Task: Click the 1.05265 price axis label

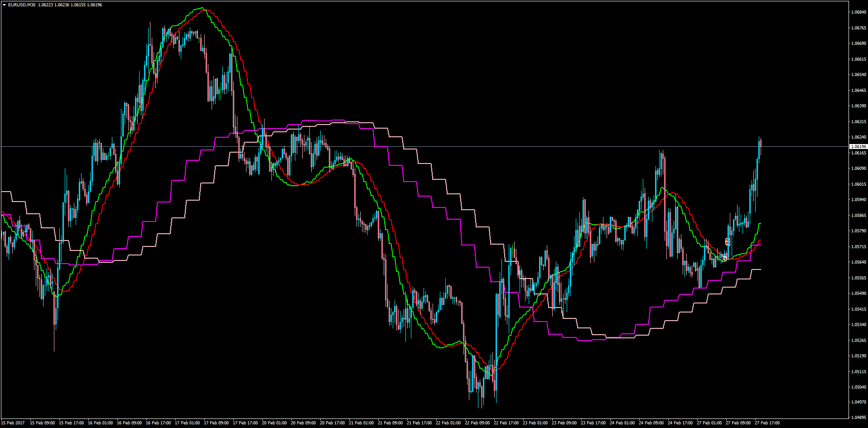Action: click(x=858, y=341)
